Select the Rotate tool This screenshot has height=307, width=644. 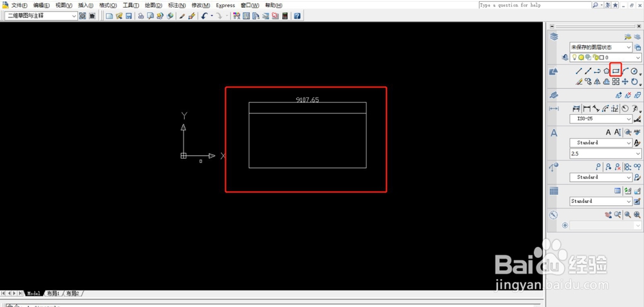[x=634, y=81]
